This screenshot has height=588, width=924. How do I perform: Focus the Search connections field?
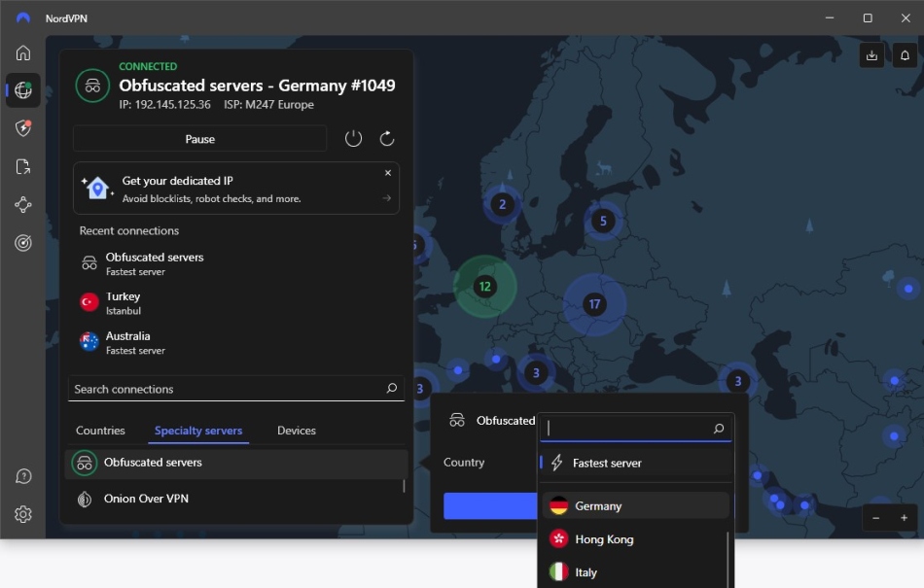(235, 389)
